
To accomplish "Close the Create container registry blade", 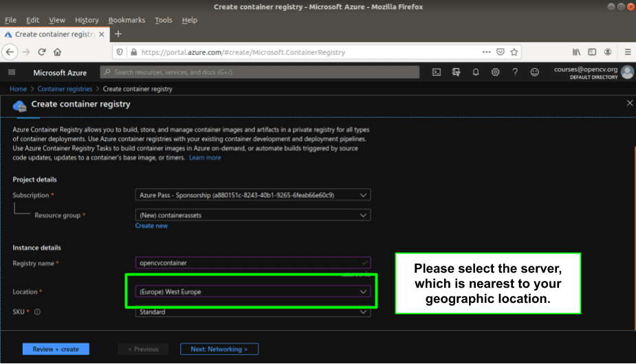I will click(x=630, y=103).
